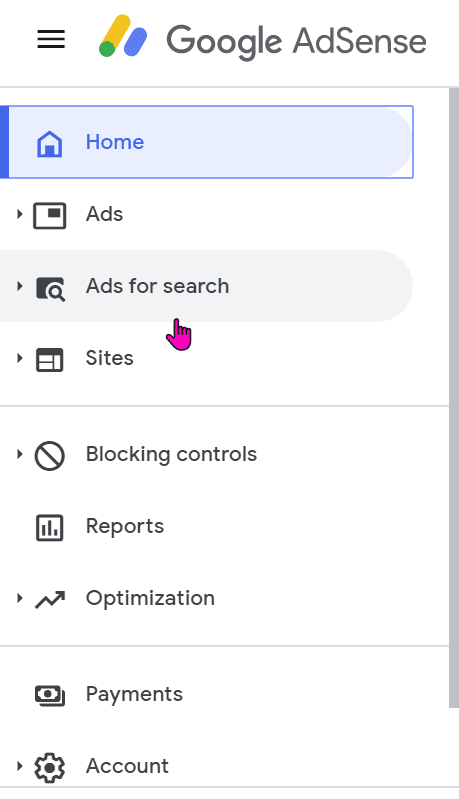Expand the Optimization section arrow
The width and height of the screenshot is (459, 799).
[x=19, y=598]
